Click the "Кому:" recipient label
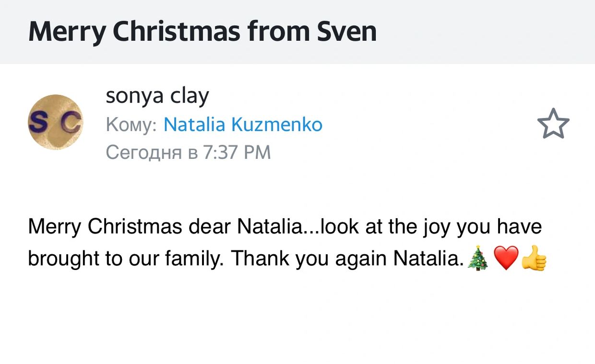This screenshot has width=595, height=364. 131,125
